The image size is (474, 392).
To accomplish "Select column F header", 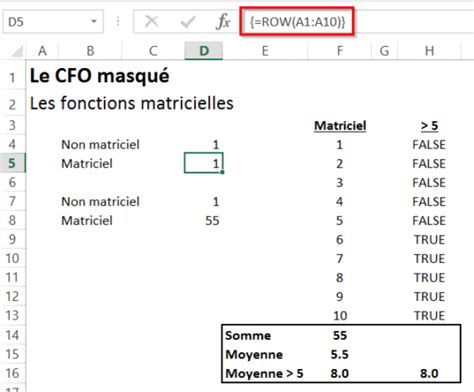I will pos(339,51).
